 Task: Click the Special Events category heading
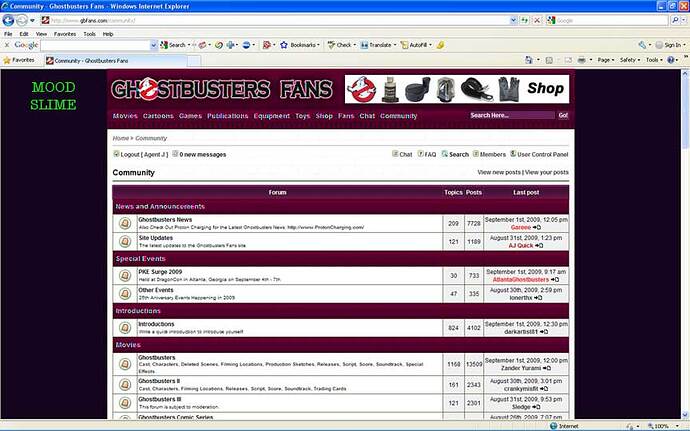tap(140, 258)
